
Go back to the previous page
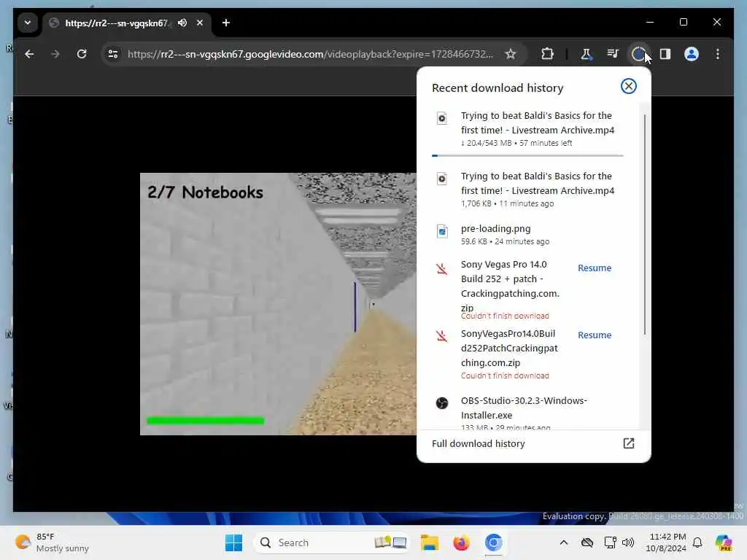coord(29,54)
